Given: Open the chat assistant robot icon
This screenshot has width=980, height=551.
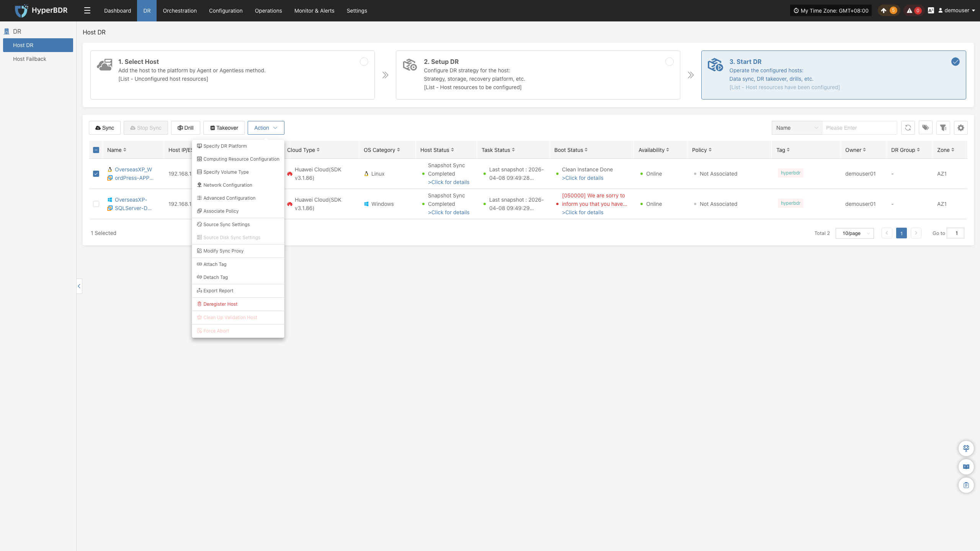Looking at the screenshot, I should coord(966,448).
